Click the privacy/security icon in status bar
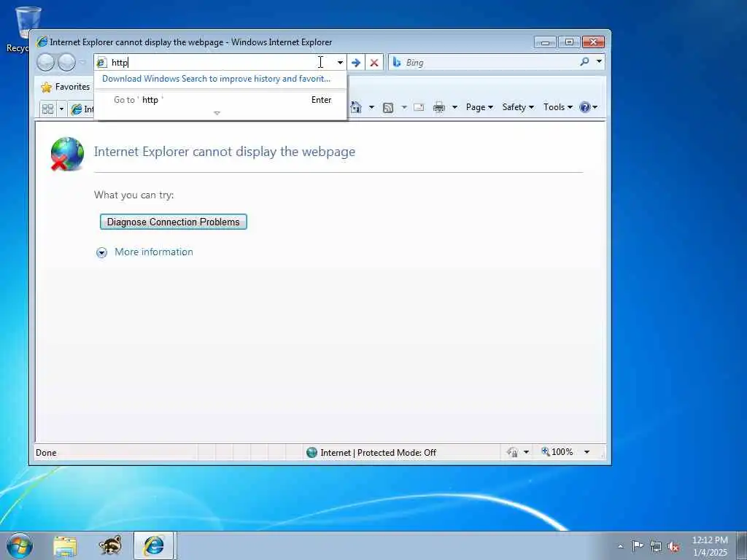The height and width of the screenshot is (560, 747). pos(513,452)
